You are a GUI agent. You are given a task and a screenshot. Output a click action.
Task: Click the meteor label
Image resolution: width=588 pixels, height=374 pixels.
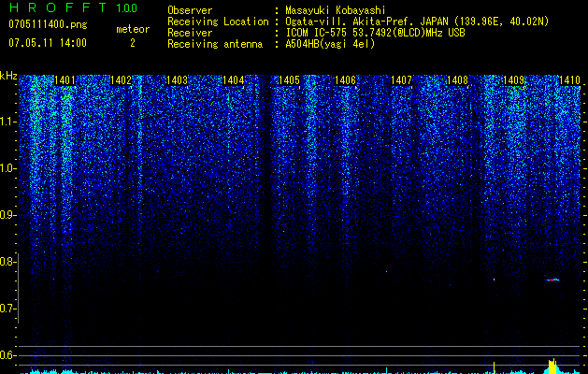[133, 29]
